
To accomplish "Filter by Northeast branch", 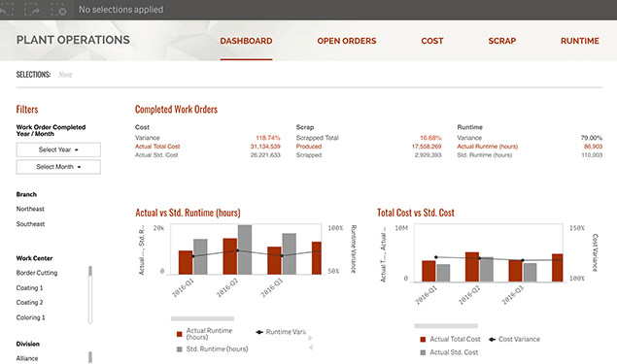I will [x=30, y=209].
